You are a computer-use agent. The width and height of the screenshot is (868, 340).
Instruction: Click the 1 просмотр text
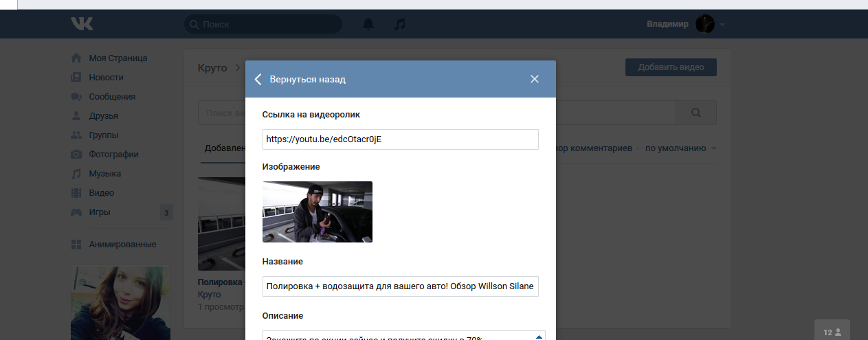coord(221,306)
